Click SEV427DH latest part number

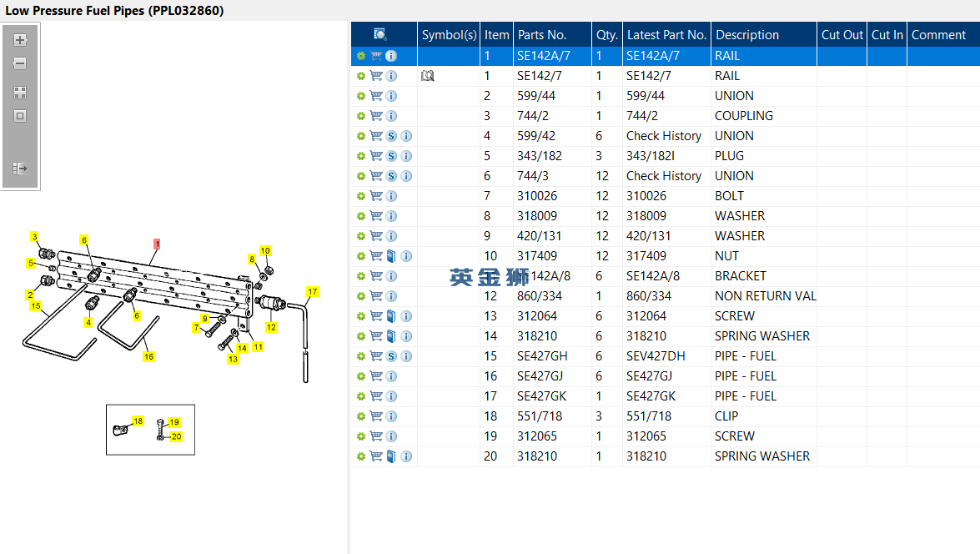[x=656, y=355]
